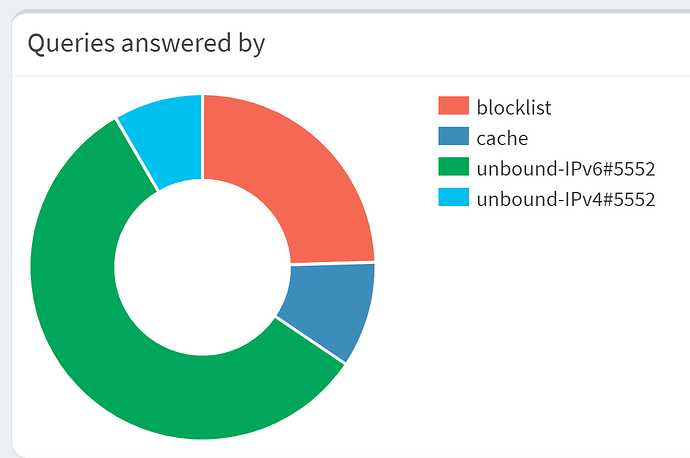
Task: Click the blank header area right of the title
Action: [480, 43]
